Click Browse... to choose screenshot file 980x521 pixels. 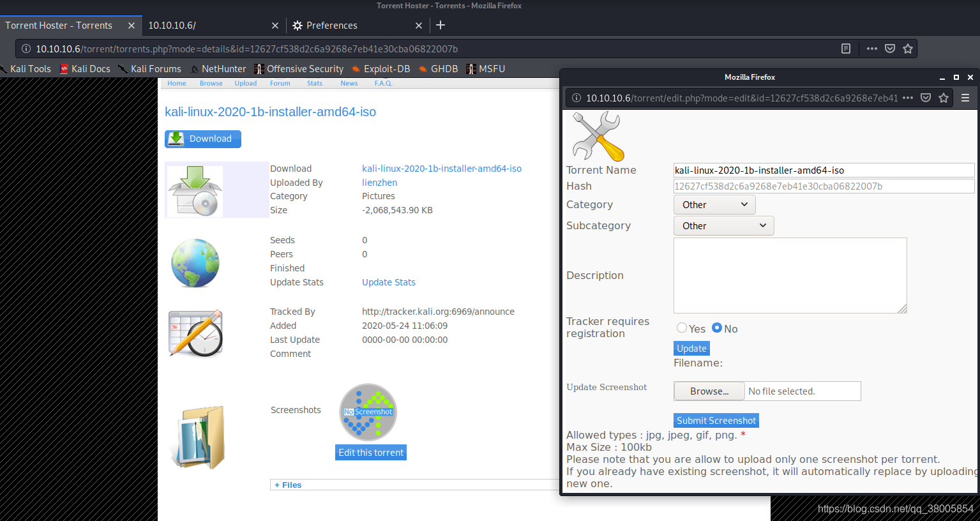(709, 391)
